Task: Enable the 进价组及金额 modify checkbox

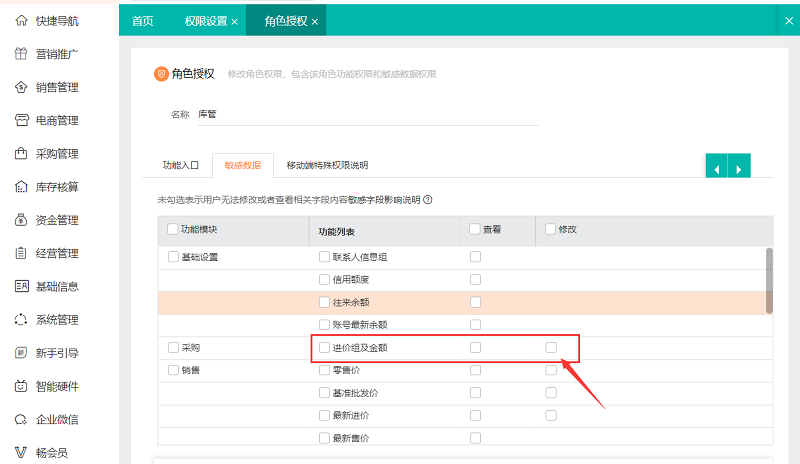Action: (x=551, y=348)
